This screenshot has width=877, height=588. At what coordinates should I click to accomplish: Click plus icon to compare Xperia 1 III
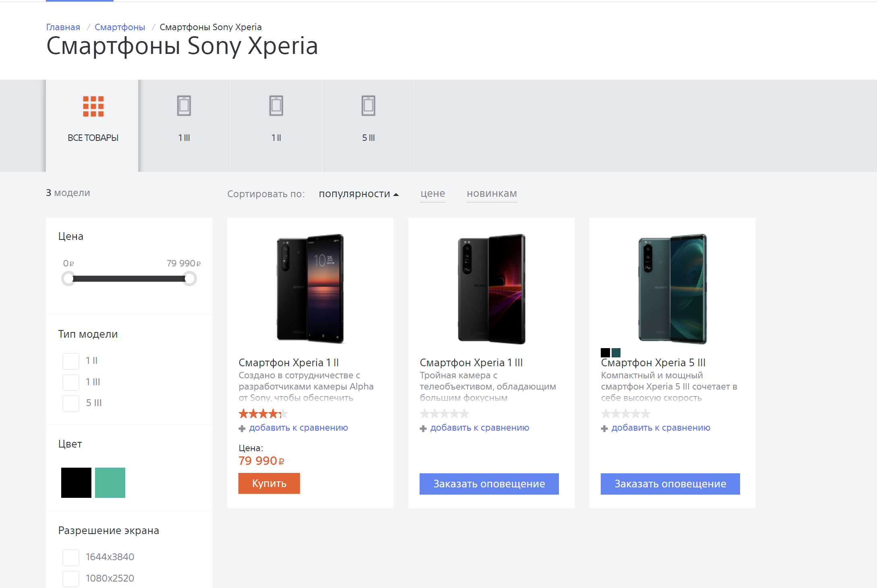point(423,429)
